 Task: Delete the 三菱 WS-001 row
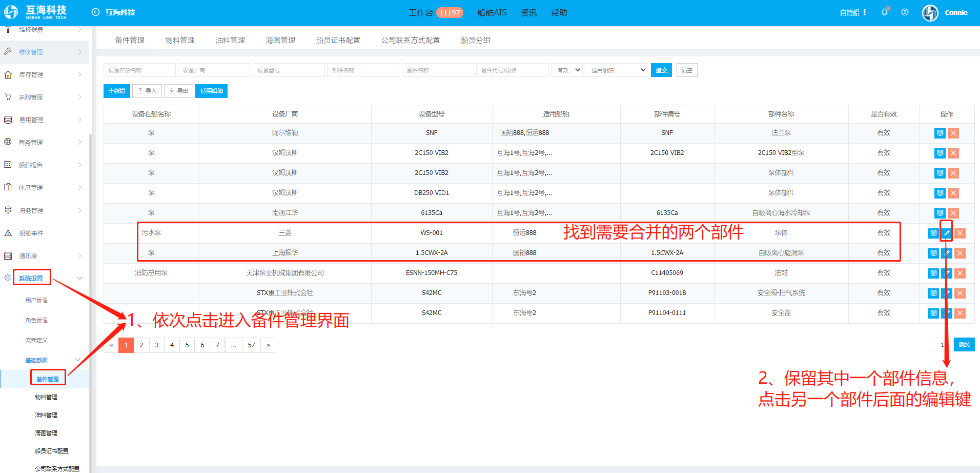pyautogui.click(x=960, y=233)
